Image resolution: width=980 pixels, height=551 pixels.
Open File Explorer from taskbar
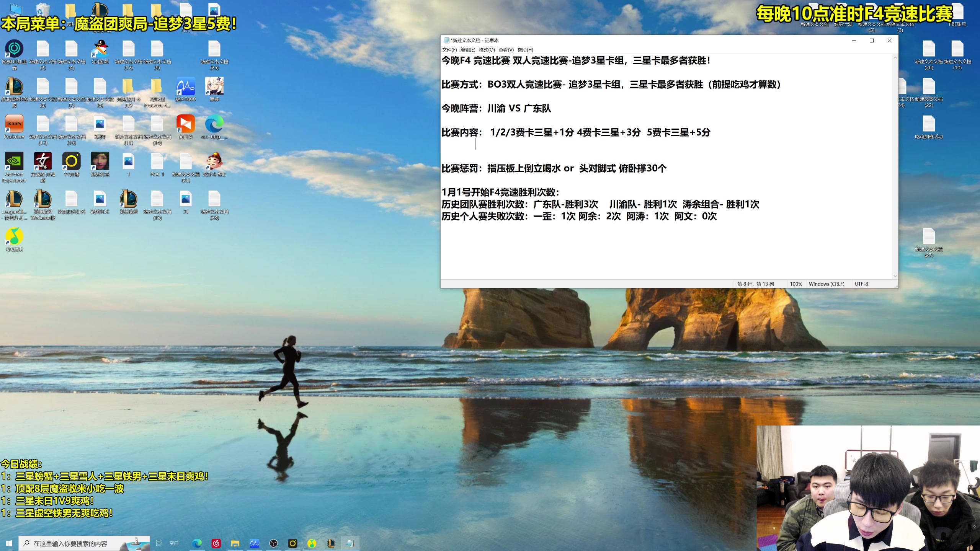(235, 543)
